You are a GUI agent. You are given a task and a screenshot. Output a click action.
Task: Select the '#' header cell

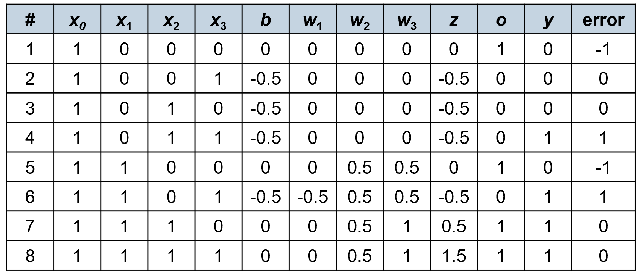pyautogui.click(x=30, y=21)
